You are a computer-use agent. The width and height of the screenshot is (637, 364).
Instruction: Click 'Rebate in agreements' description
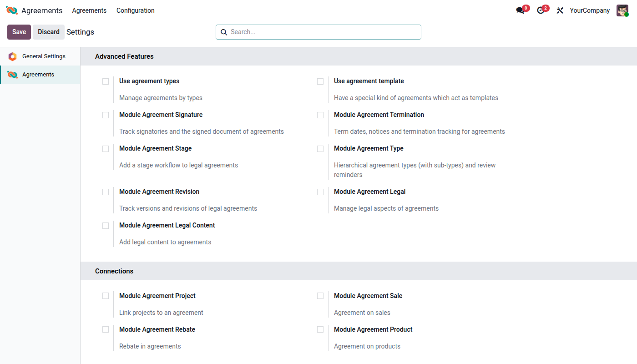pyautogui.click(x=150, y=346)
